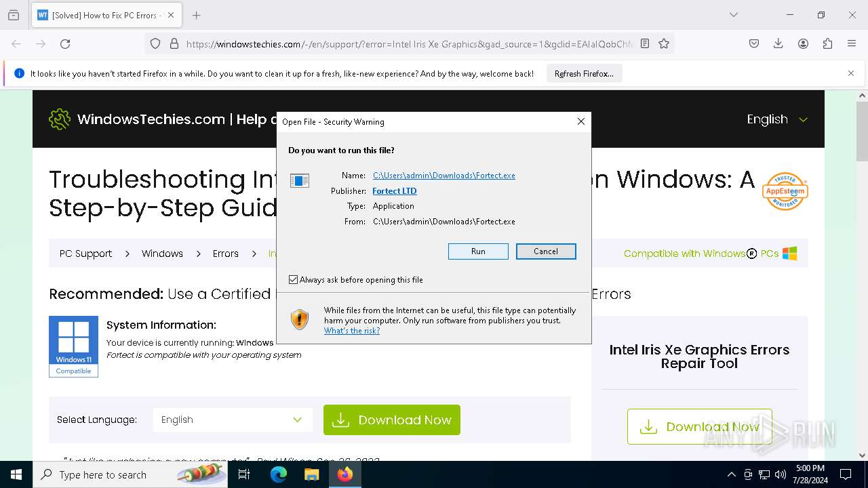This screenshot has width=868, height=488.
Task: Click the AppEsteem trusted badge
Action: point(785,191)
